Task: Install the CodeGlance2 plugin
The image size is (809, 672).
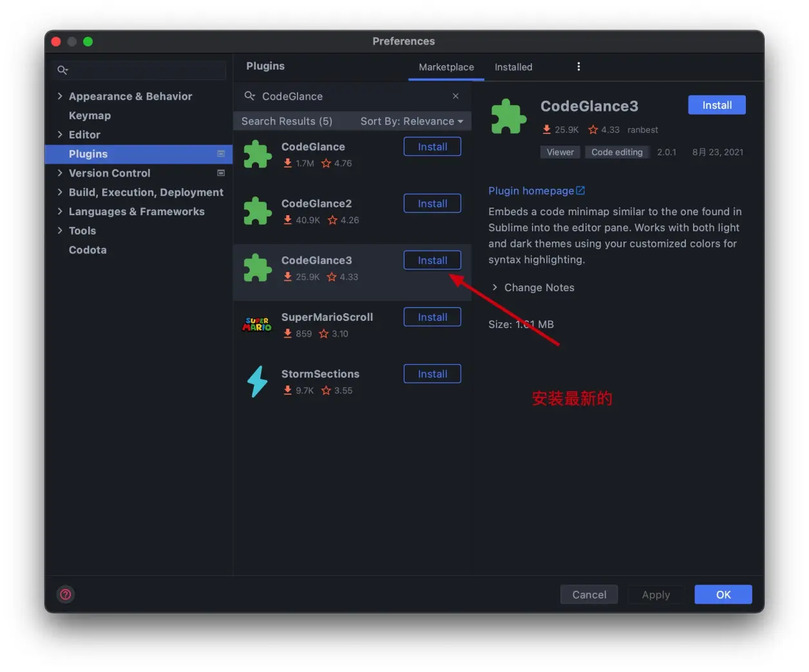Action: point(432,204)
